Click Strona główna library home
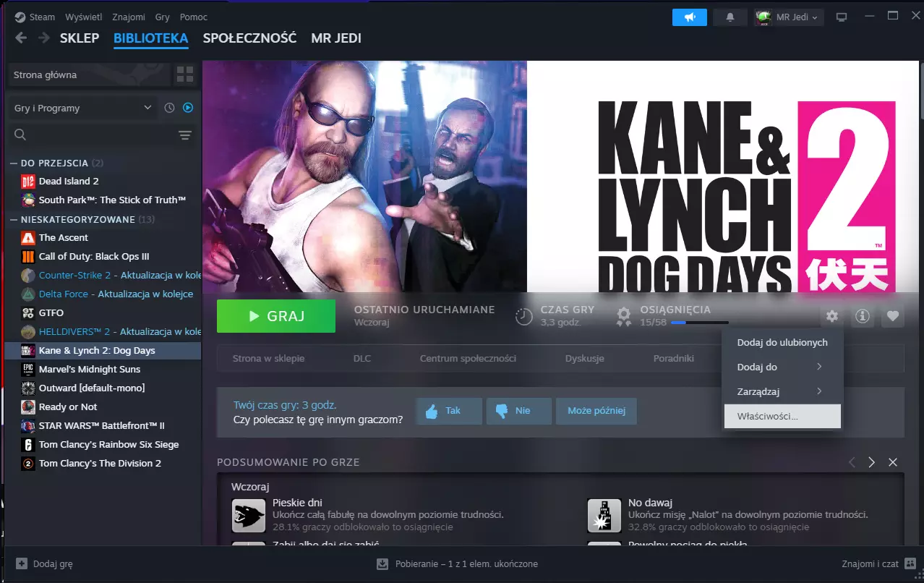 [88, 75]
